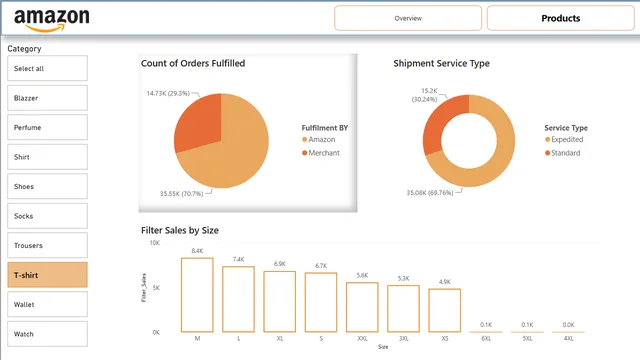Click the Fulfilment BY legend title
The image size is (640, 360).
[x=324, y=128]
